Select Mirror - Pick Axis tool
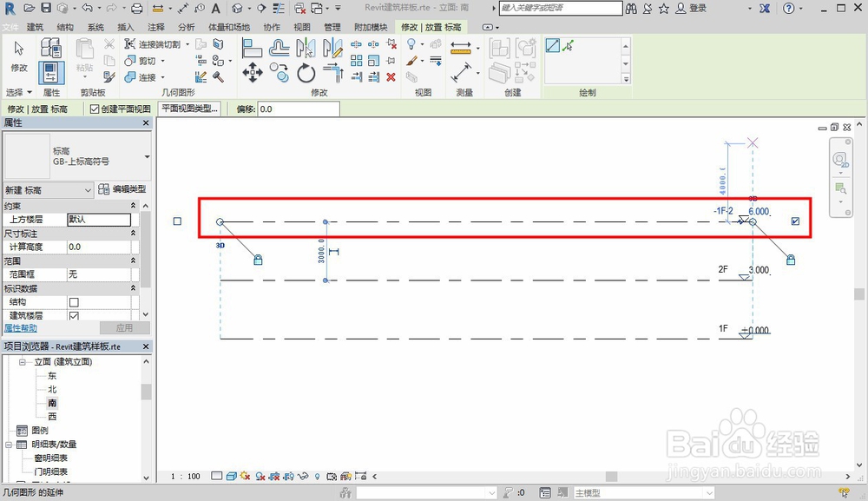Screen dimensions: 868x501 point(306,48)
